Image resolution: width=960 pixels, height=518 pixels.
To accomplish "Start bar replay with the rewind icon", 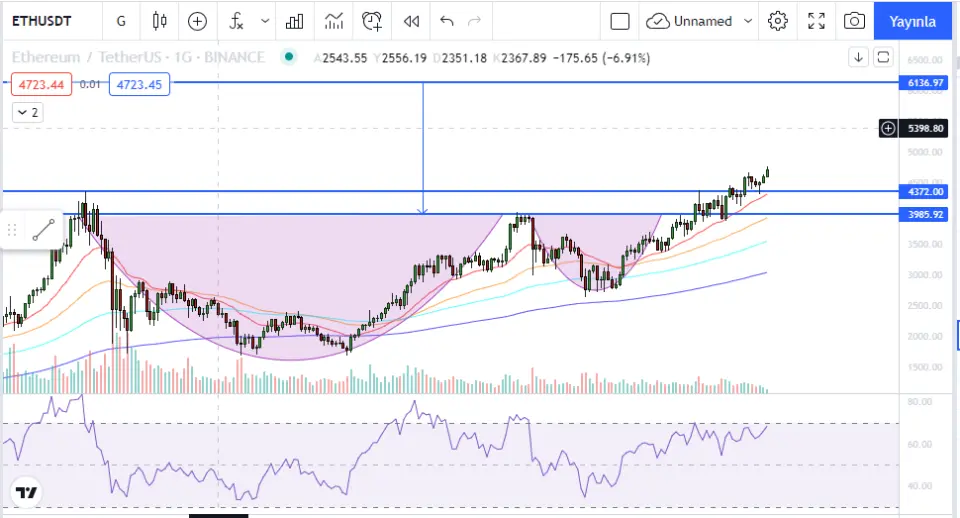I will tap(410, 21).
